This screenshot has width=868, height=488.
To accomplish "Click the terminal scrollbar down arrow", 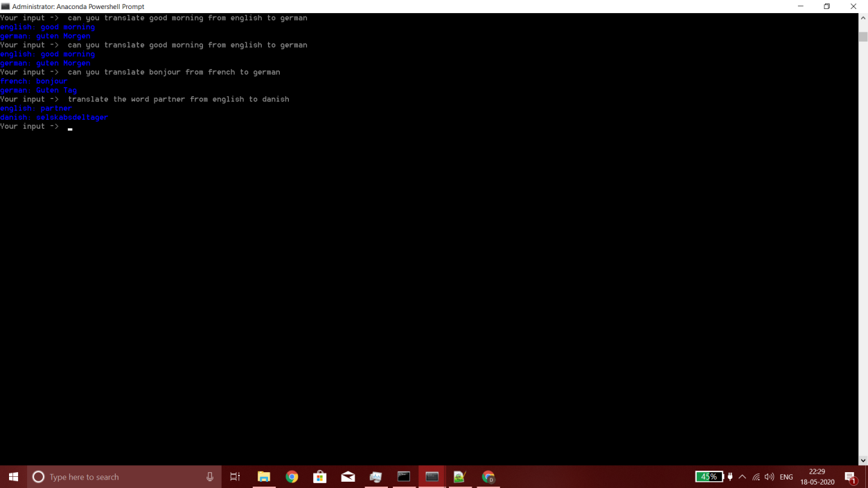I will tap(863, 460).
